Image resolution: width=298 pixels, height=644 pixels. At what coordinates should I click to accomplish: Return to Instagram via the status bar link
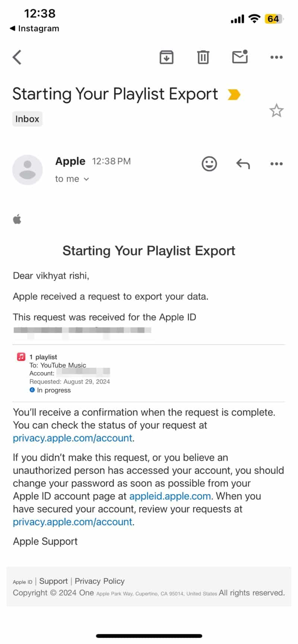tap(34, 28)
